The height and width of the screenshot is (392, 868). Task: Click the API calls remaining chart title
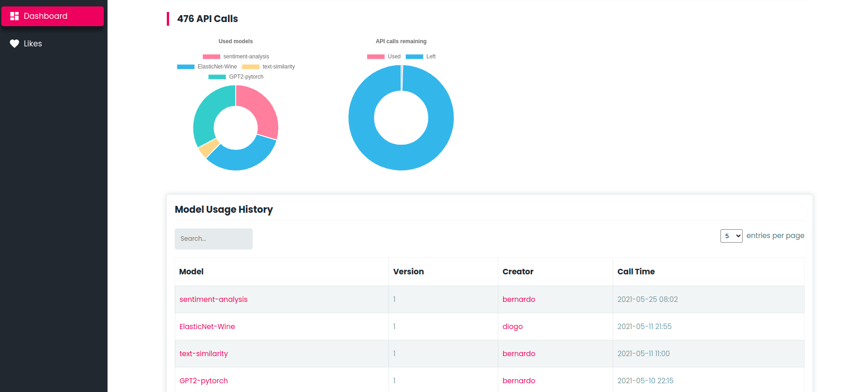click(x=401, y=41)
